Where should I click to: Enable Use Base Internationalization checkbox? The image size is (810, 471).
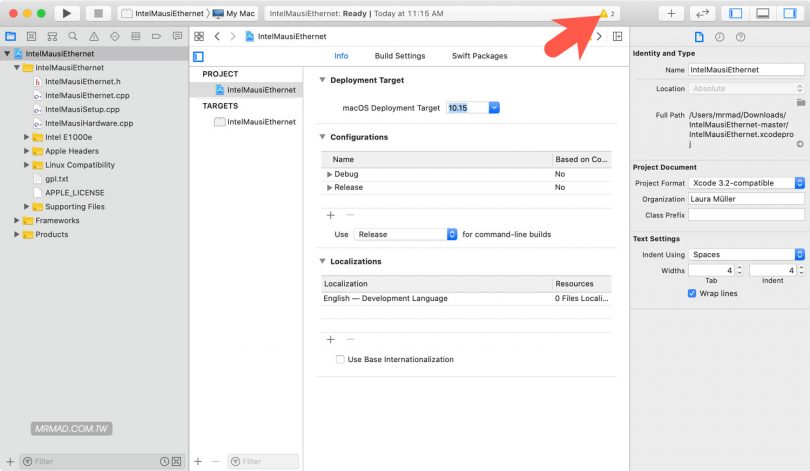pyautogui.click(x=340, y=359)
